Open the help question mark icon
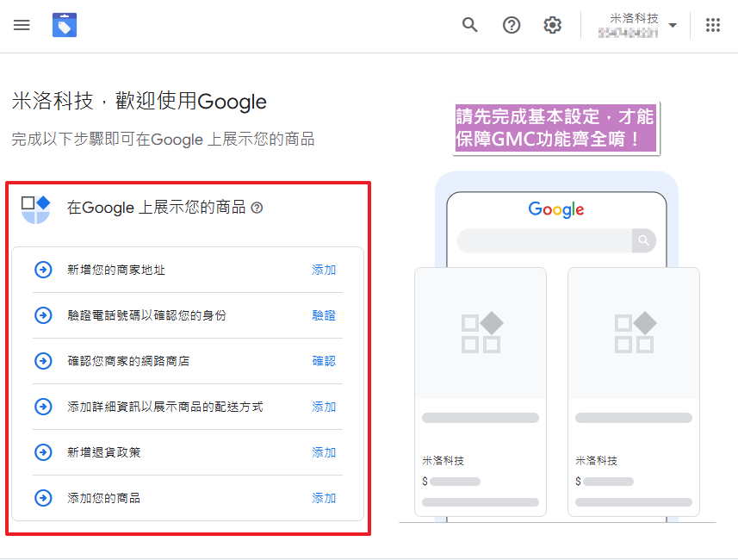The width and height of the screenshot is (738, 560). 512,25
